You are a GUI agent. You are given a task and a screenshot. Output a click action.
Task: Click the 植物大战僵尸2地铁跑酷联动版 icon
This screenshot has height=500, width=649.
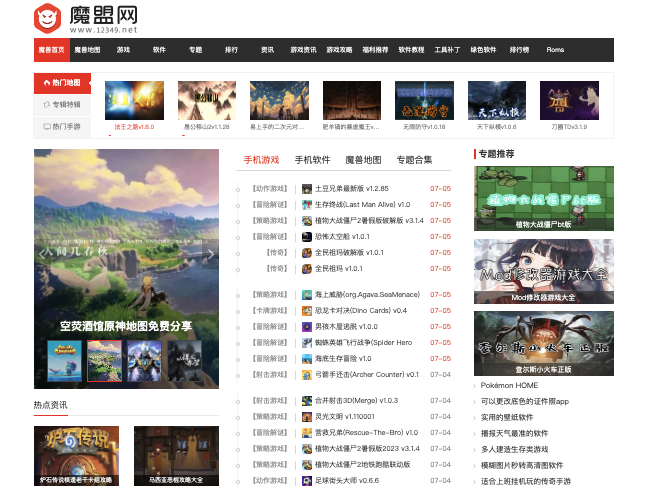[307, 465]
